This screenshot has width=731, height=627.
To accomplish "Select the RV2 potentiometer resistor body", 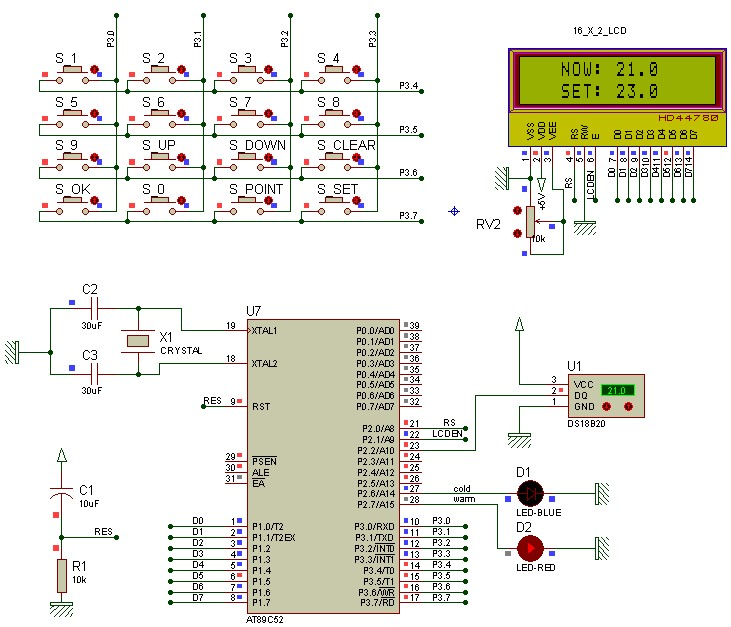I will [530, 221].
